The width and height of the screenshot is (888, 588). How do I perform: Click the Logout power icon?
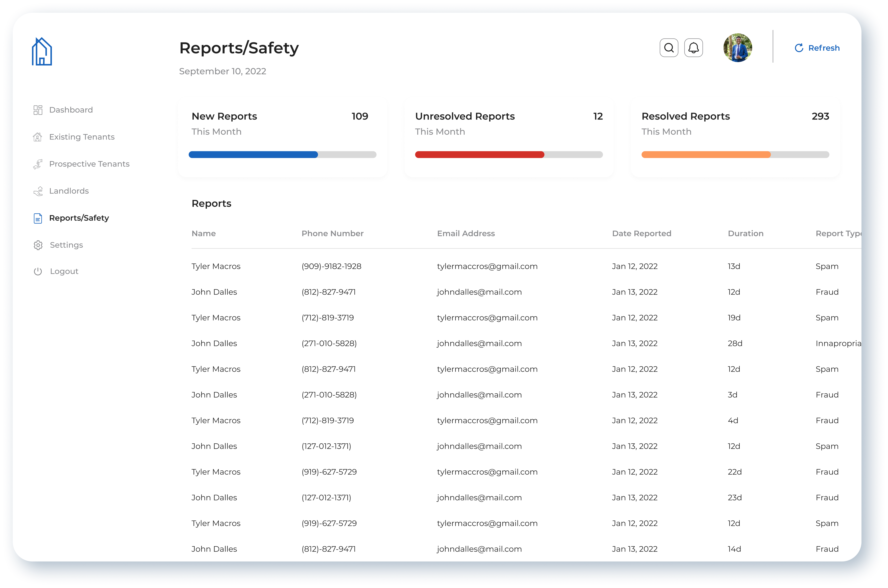point(38,271)
